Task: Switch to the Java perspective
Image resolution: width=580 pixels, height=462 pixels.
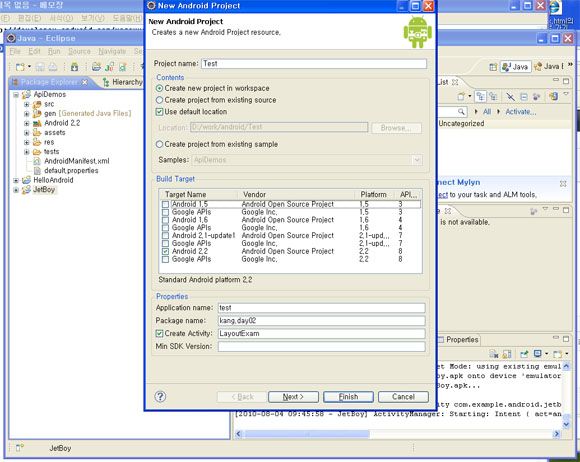Action: pyautogui.click(x=516, y=67)
